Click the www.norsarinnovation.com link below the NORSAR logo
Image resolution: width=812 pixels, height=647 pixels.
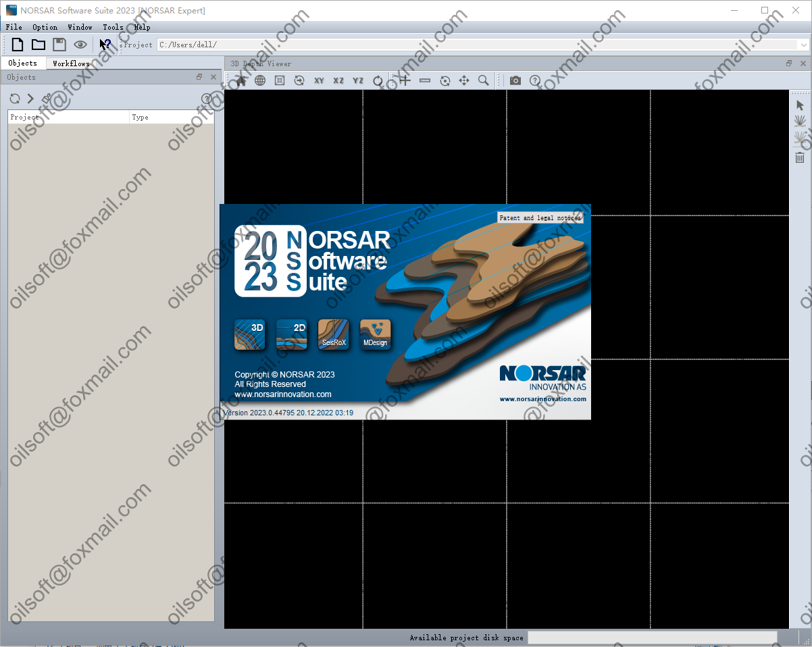[x=543, y=399]
